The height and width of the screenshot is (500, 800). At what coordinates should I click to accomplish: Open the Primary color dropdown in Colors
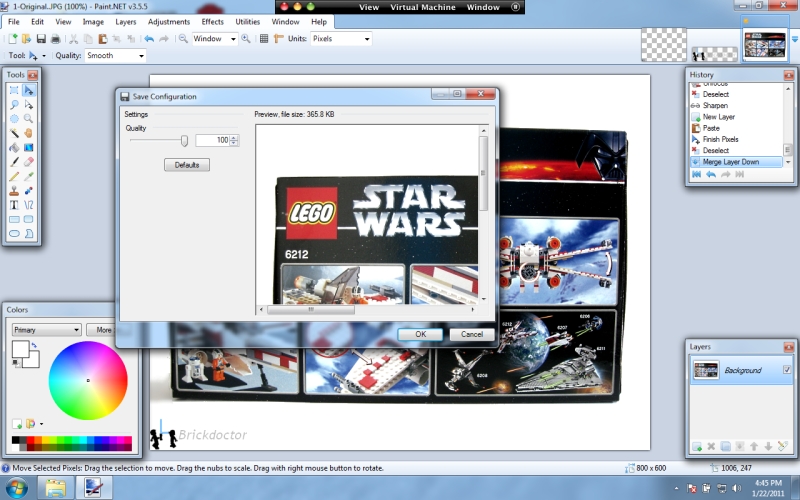click(x=46, y=330)
